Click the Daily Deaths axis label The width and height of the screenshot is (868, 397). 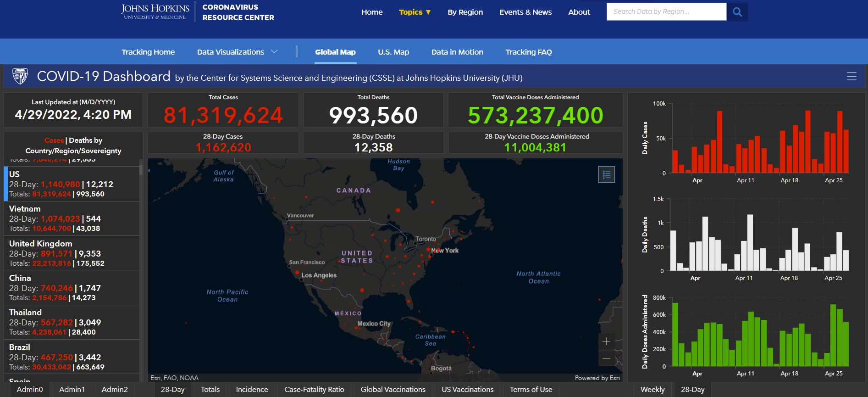coord(645,235)
